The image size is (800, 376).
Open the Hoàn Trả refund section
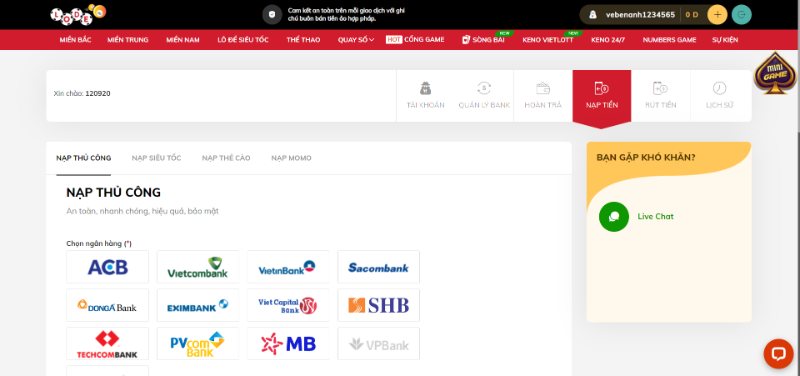coord(543,95)
